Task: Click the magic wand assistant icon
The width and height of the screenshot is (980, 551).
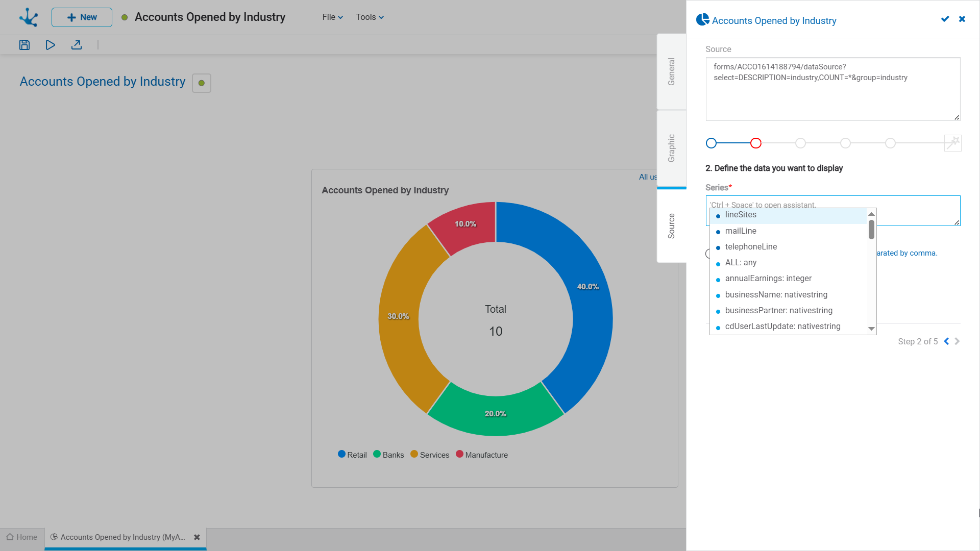Action: [952, 143]
